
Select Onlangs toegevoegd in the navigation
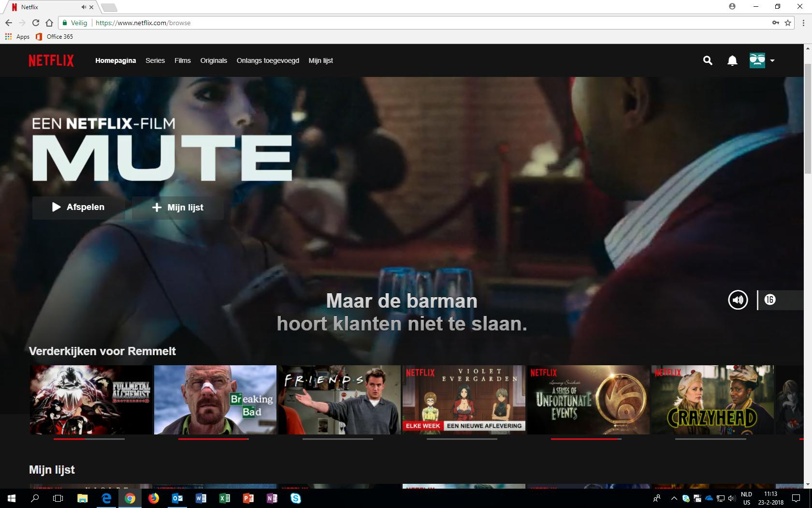click(x=268, y=60)
